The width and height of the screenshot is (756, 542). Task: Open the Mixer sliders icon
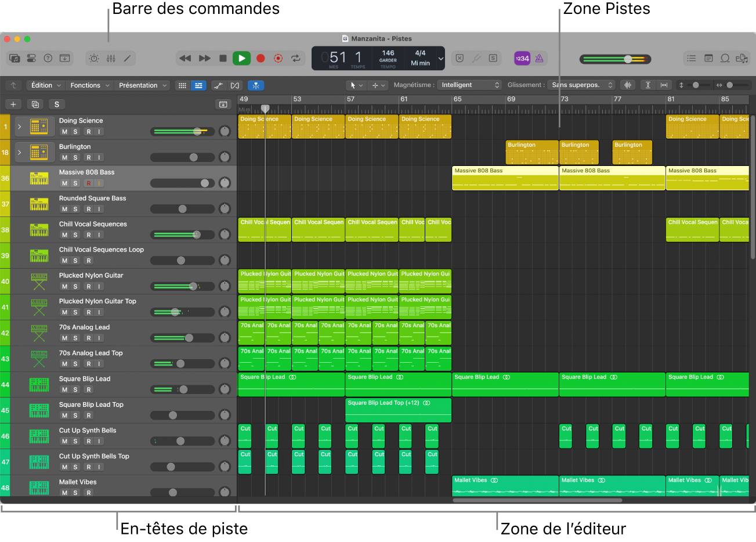tap(110, 58)
